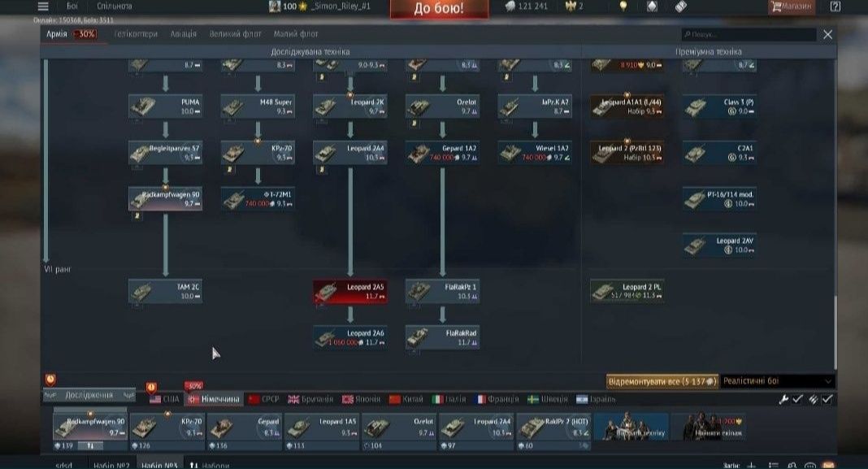
Task: Click the vehicle search input field
Action: (749, 34)
